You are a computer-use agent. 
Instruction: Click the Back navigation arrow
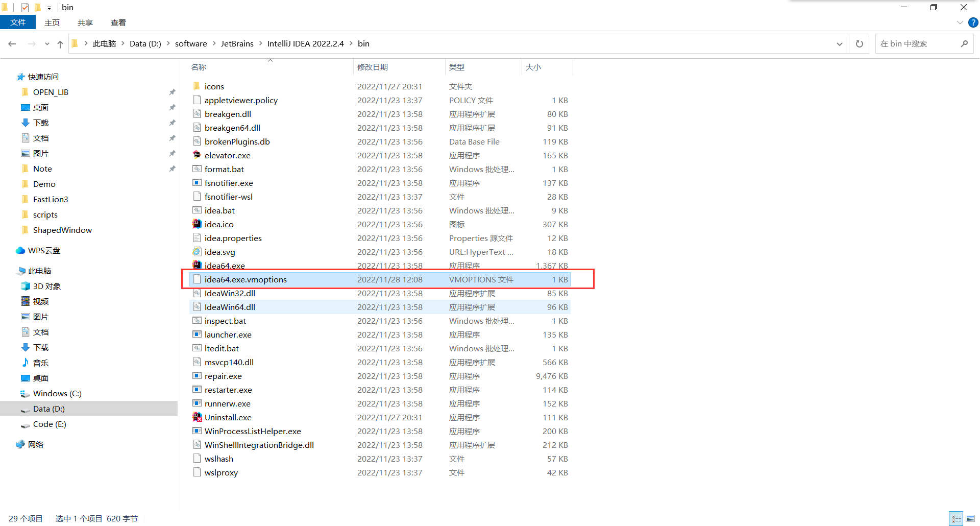point(12,44)
